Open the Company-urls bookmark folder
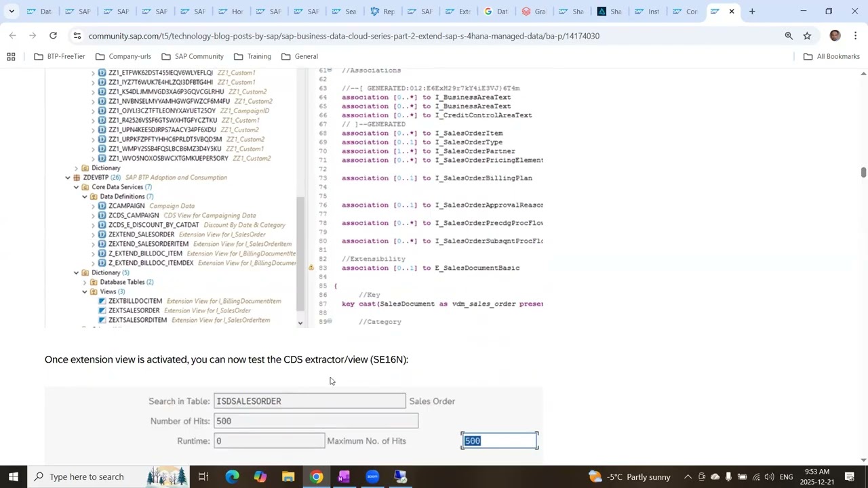 coord(123,56)
